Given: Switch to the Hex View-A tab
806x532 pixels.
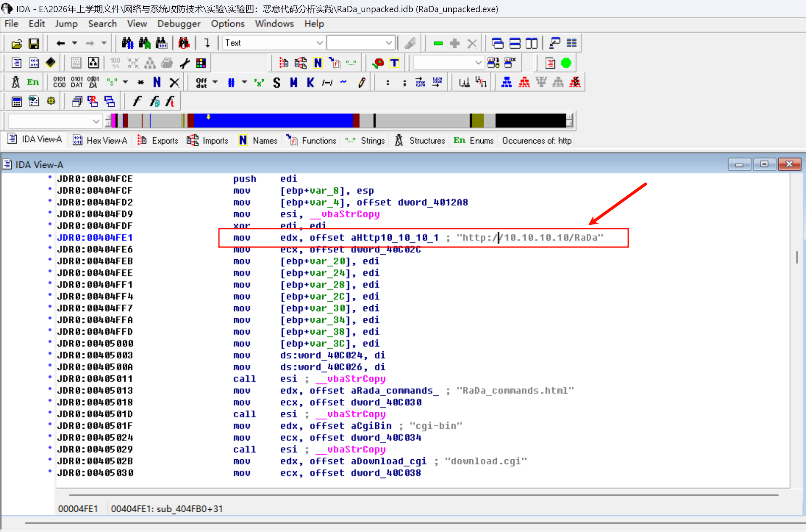Looking at the screenshot, I should point(100,140).
